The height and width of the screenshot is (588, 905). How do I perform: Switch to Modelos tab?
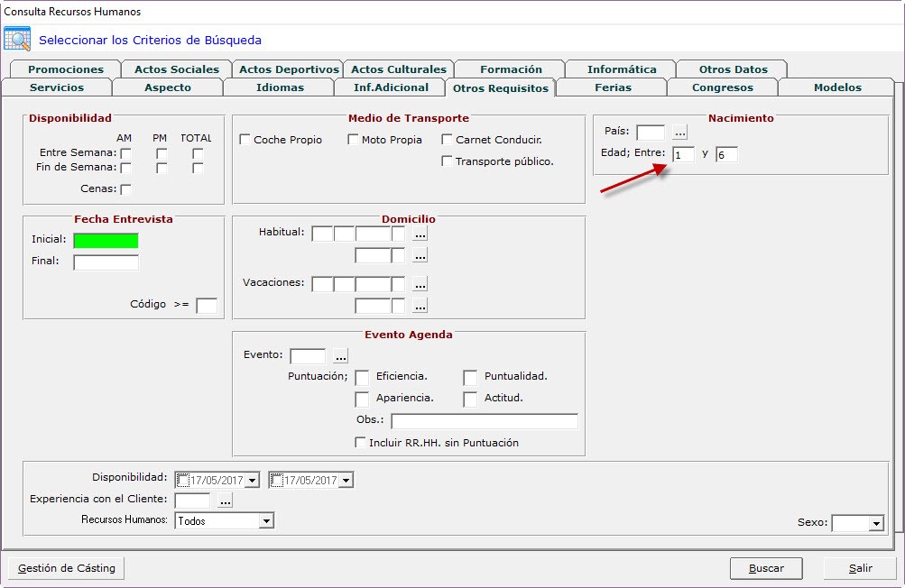coord(837,87)
